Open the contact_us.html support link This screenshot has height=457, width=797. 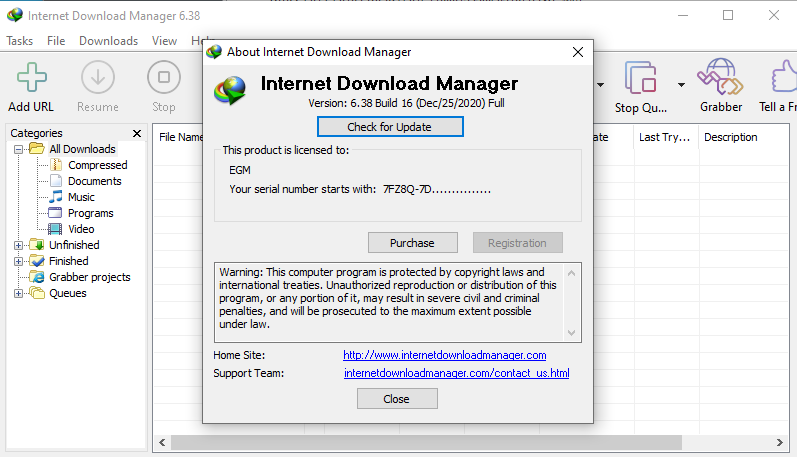point(456,373)
